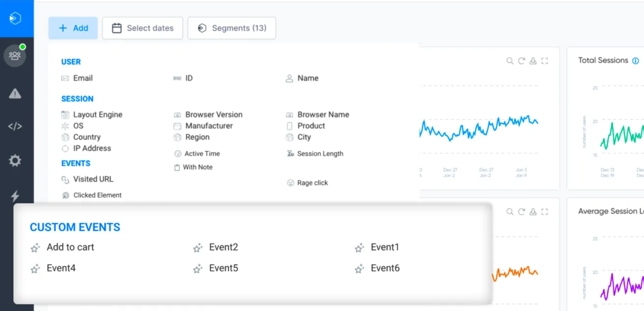Select the Event1 custom event
The width and height of the screenshot is (644, 311).
pyautogui.click(x=377, y=247)
